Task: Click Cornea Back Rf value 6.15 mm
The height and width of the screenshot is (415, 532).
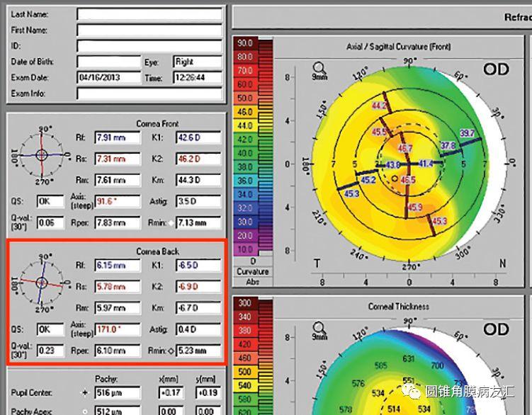Action: [118, 266]
